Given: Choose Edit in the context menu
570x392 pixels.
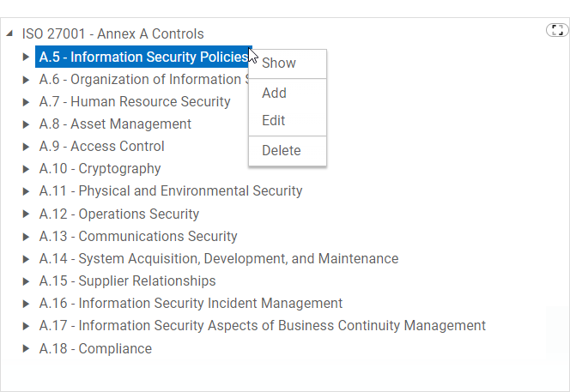Looking at the screenshot, I should point(273,121).
